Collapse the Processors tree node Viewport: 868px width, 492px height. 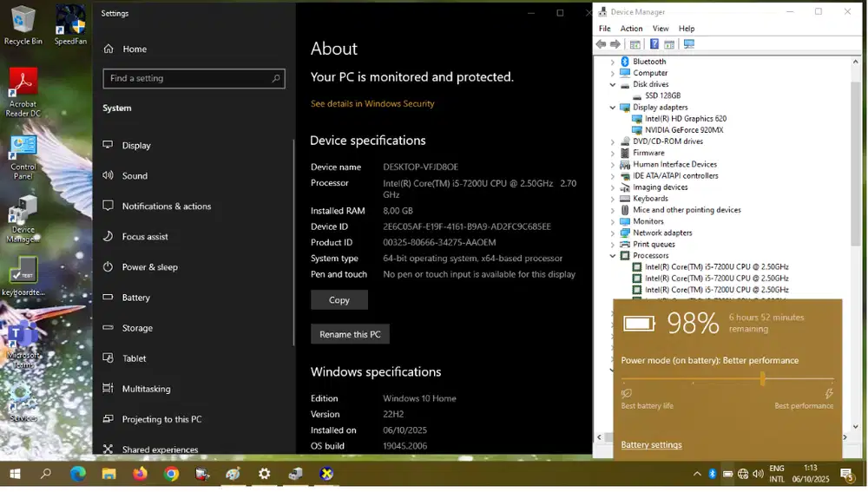[x=613, y=256]
